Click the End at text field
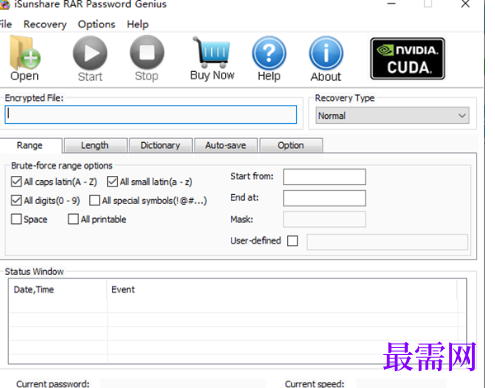 [324, 198]
